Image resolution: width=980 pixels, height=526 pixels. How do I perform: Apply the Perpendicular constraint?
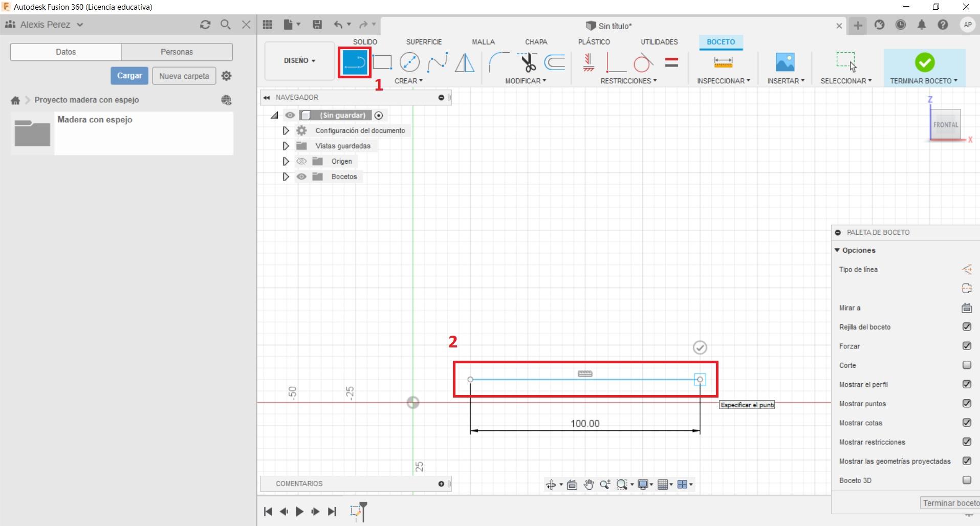click(x=616, y=62)
